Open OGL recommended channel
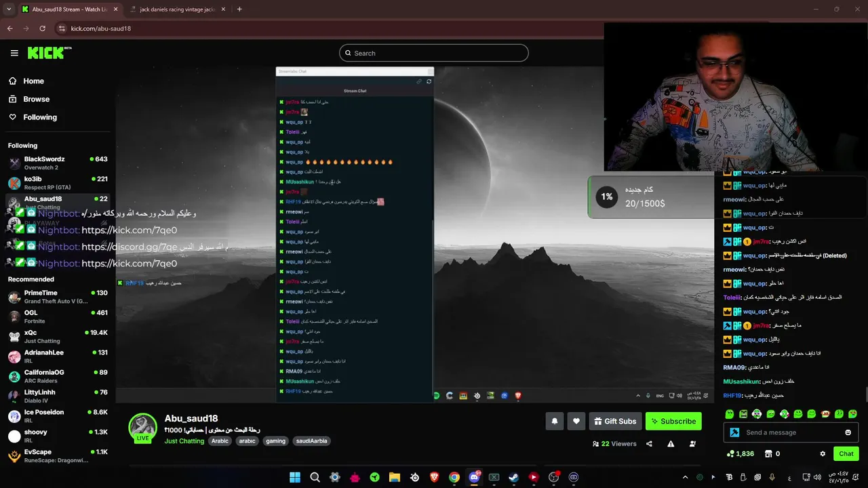The image size is (868, 488). 57,317
